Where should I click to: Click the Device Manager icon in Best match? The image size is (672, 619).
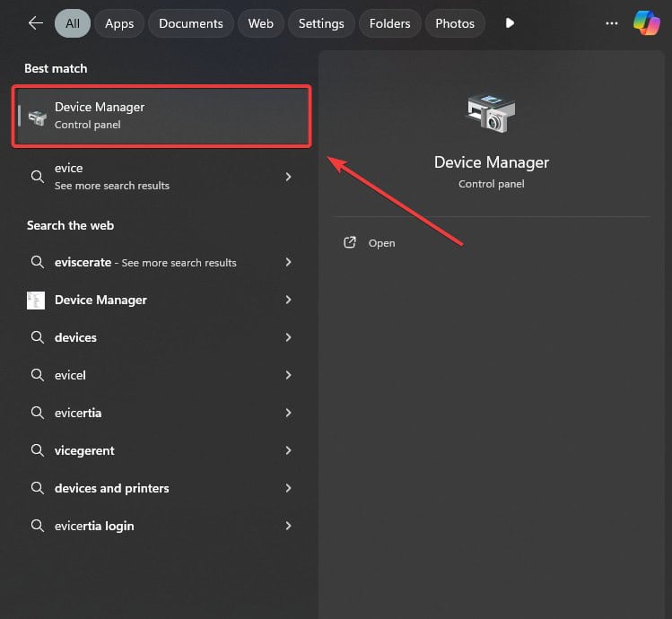pos(38,117)
